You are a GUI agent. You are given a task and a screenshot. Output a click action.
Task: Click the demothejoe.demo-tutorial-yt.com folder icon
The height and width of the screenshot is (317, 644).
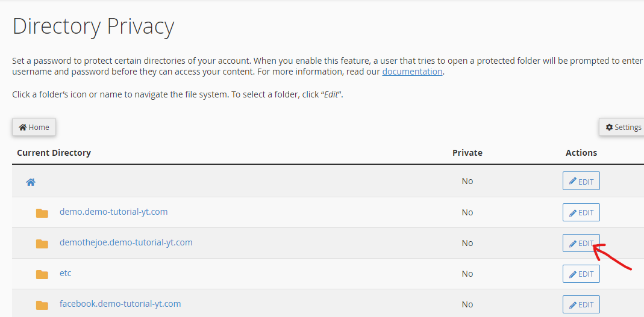point(42,244)
